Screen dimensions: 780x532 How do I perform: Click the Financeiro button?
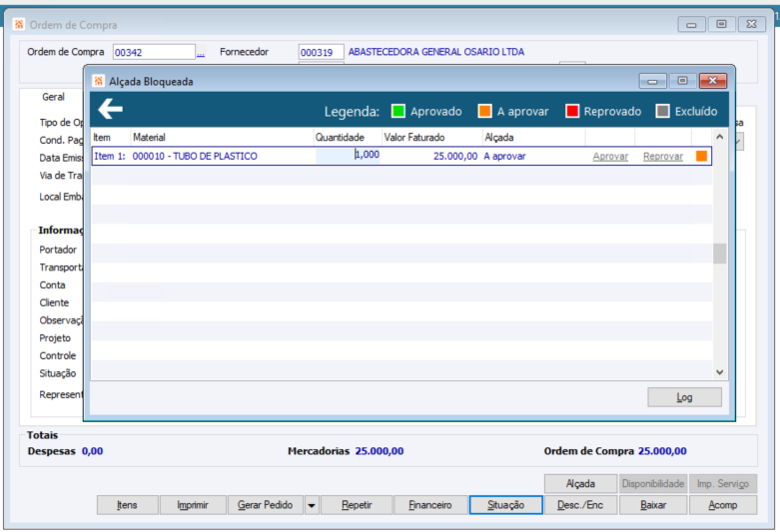430,505
